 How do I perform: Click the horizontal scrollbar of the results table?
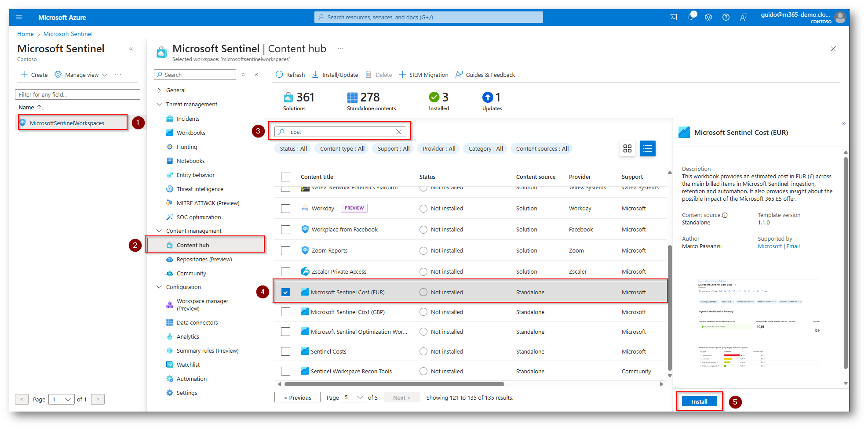tap(394, 384)
